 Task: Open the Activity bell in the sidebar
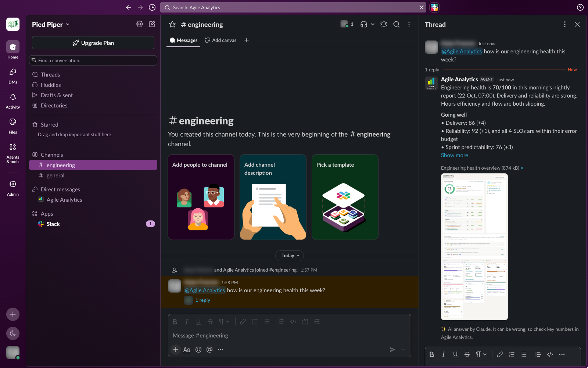[x=13, y=101]
